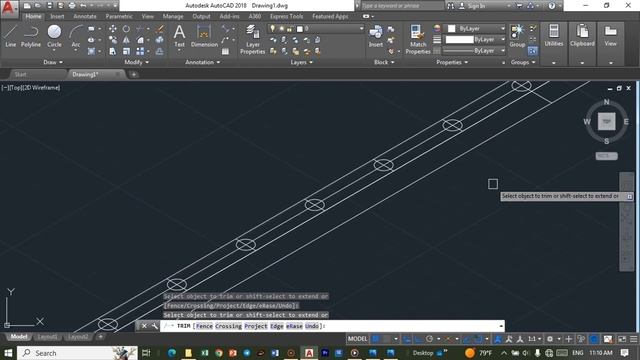640x360 pixels.
Task: Expand the Groups panel
Action: [523, 62]
